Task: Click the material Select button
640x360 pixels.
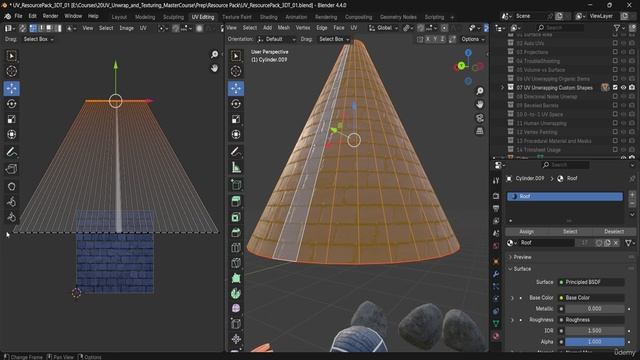Action: (x=570, y=231)
